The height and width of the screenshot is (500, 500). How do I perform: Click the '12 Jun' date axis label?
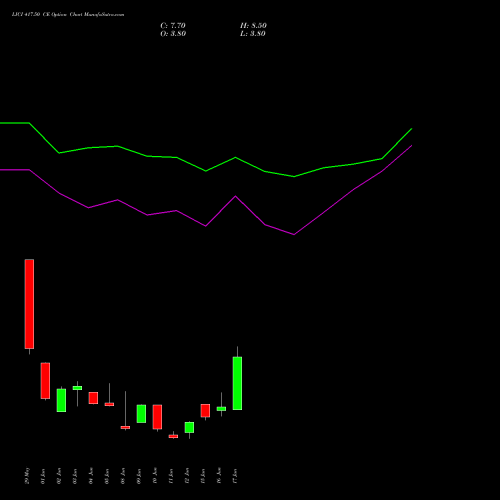click(x=187, y=476)
